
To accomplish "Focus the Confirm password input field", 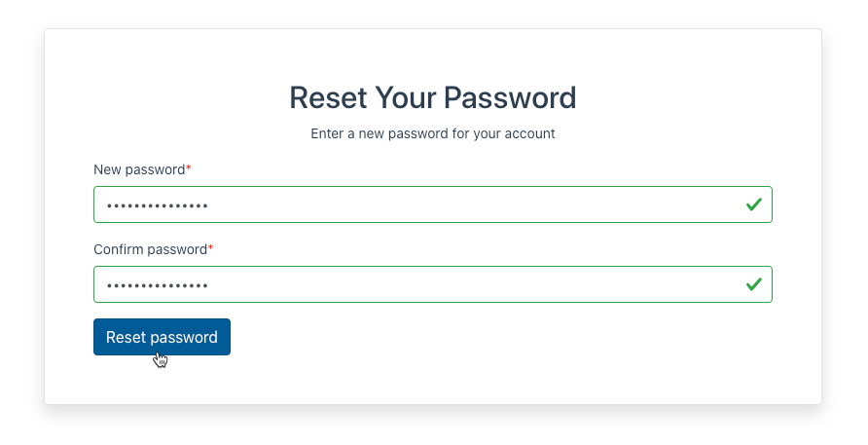I will [x=433, y=284].
